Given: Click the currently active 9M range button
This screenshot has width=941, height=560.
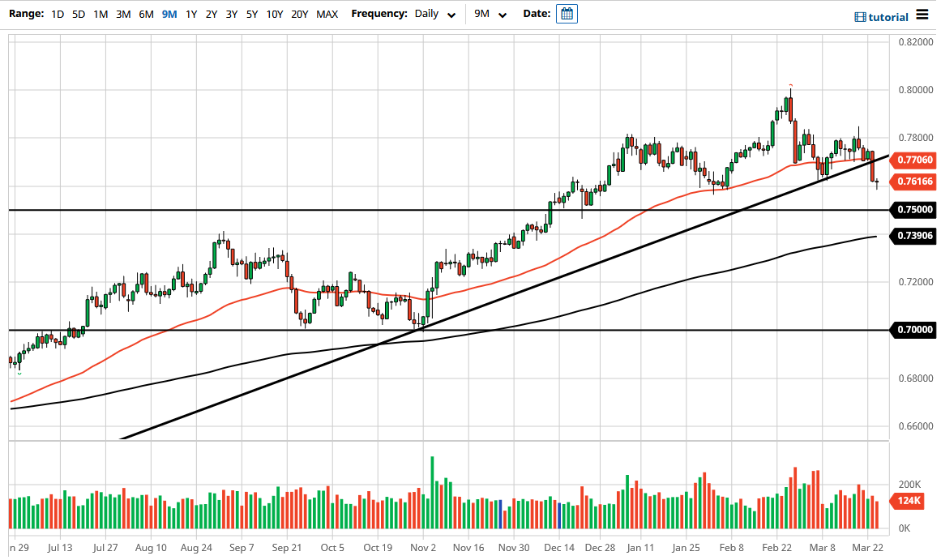Looking at the screenshot, I should point(167,14).
